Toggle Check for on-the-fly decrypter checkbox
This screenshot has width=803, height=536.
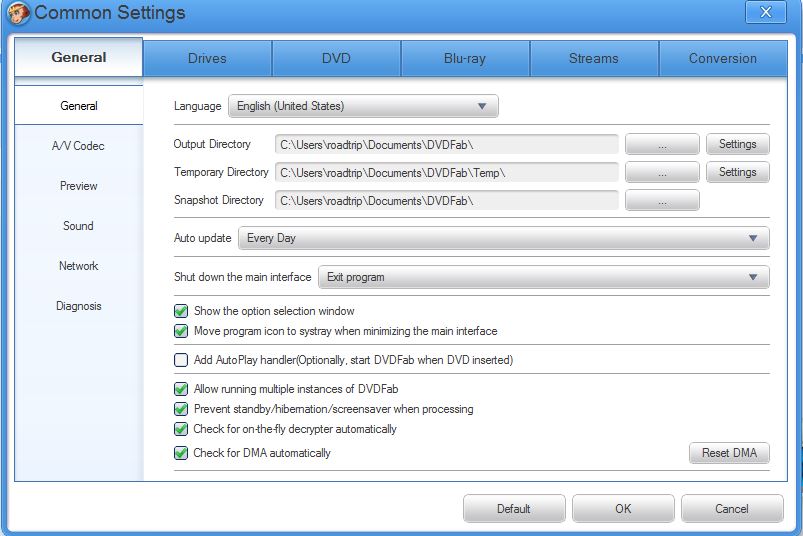tap(181, 428)
